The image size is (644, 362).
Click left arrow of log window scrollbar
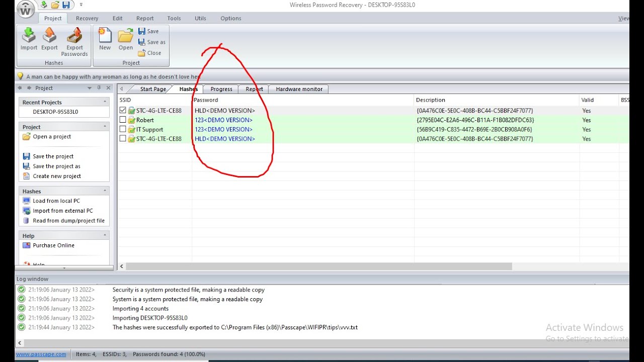[20, 343]
